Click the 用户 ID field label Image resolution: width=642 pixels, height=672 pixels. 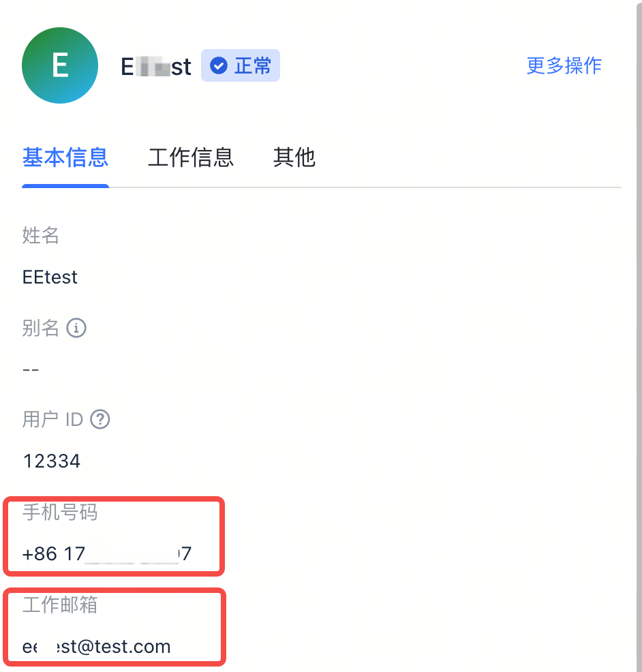(52, 419)
